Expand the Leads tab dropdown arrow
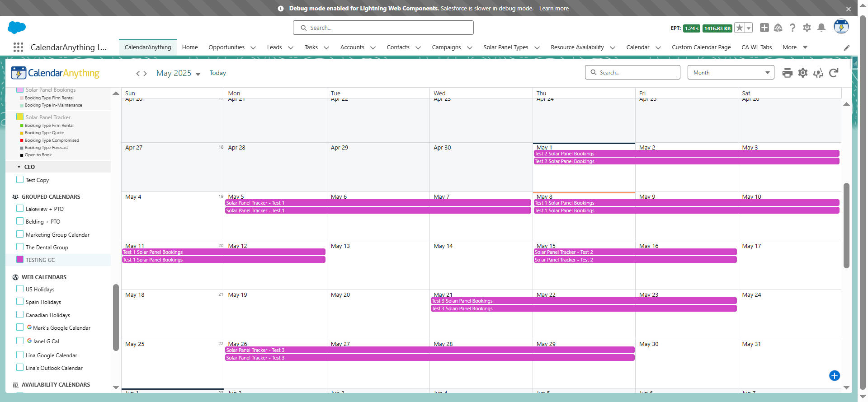This screenshot has width=868, height=402. [291, 47]
